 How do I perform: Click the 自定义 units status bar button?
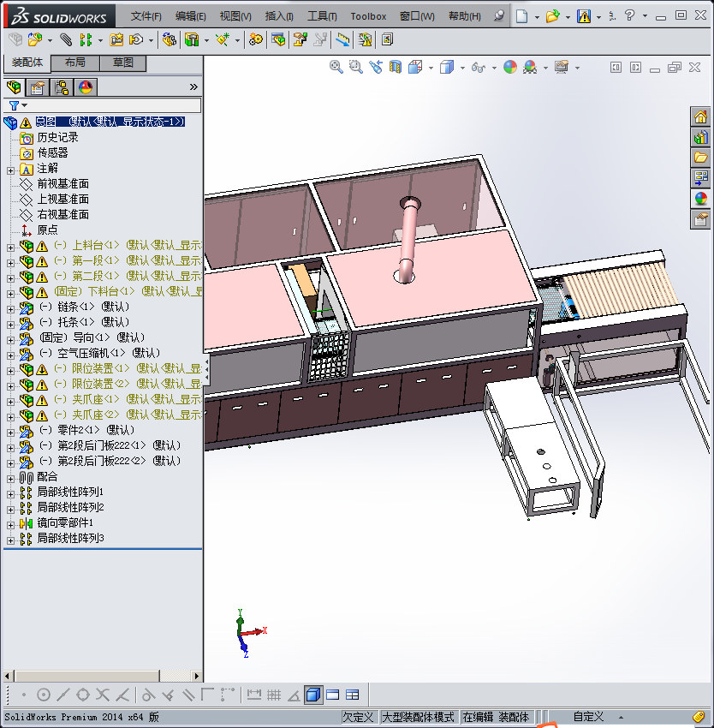click(588, 718)
